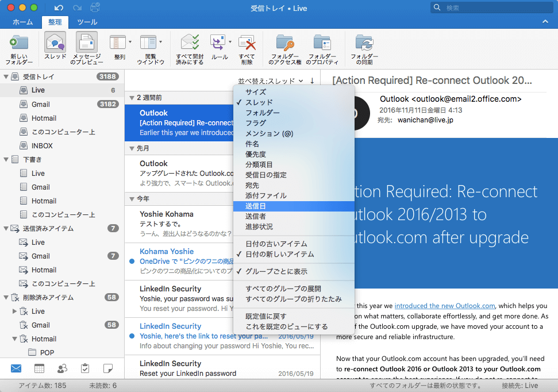Screen dimensions: 558x392
Task: Collapse the ribbon with the chevron
Action: click(545, 22)
